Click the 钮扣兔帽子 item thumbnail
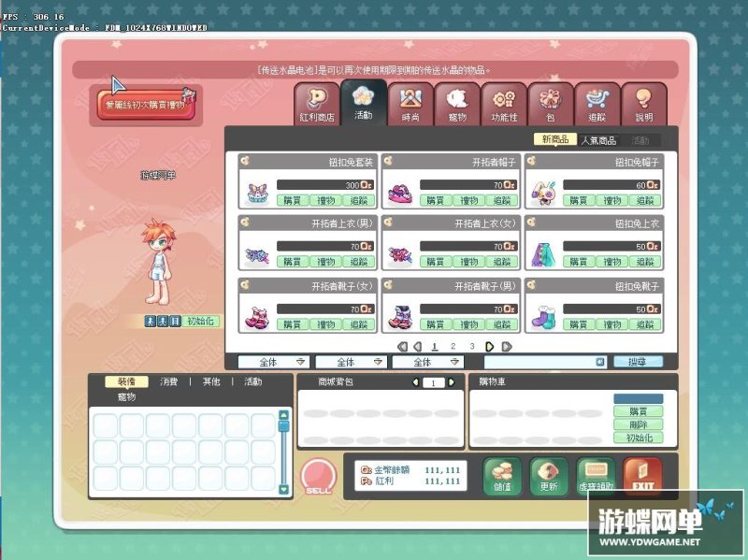The height and width of the screenshot is (560, 748). pyautogui.click(x=543, y=194)
